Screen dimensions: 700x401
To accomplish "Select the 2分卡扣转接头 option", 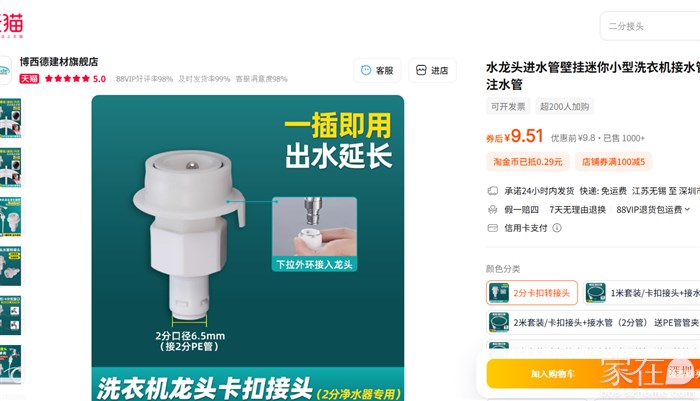I will click(x=532, y=293).
